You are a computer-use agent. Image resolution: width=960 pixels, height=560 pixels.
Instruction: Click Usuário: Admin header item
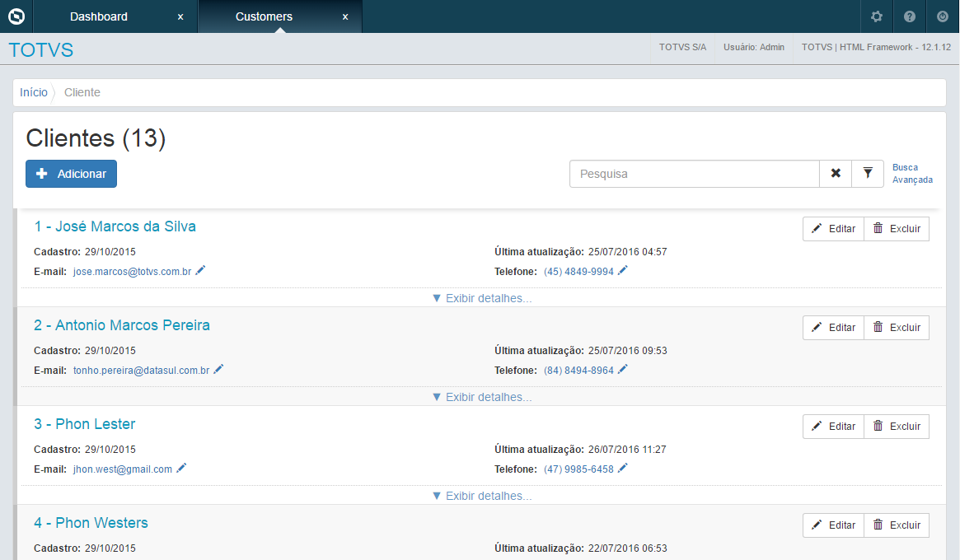[754, 47]
